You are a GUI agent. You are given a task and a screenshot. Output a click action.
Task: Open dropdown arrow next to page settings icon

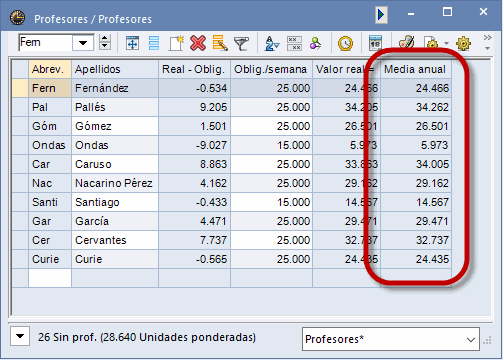click(446, 43)
